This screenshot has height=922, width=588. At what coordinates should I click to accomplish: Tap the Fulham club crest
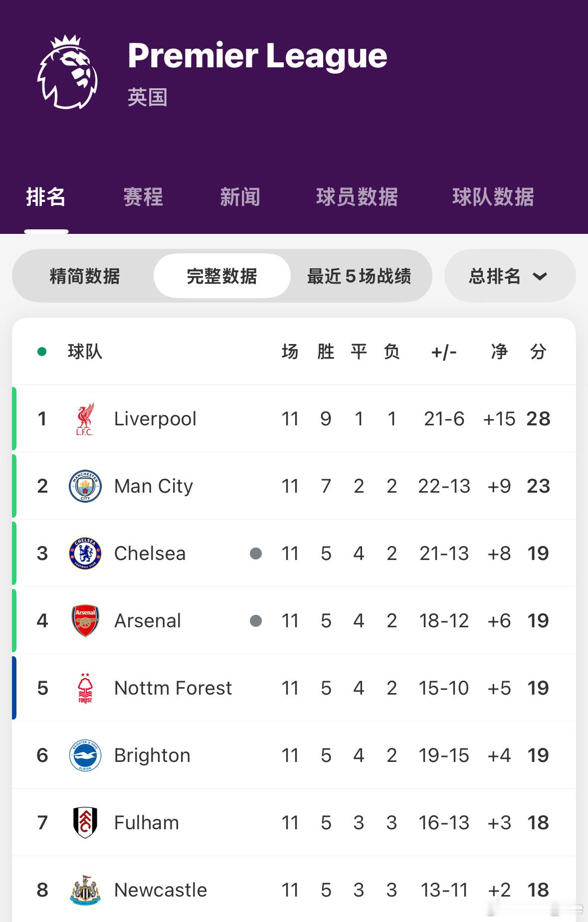[85, 822]
